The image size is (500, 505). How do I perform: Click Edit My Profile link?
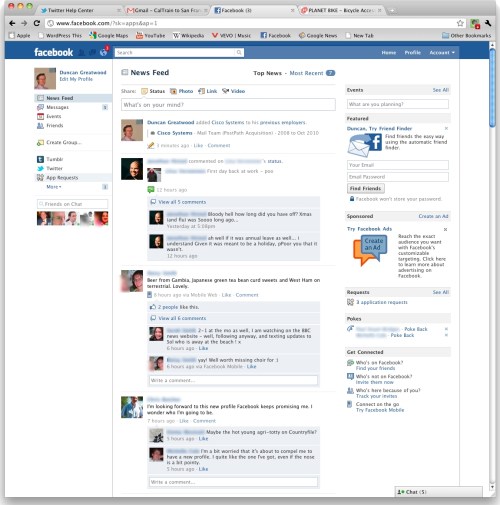[76, 79]
